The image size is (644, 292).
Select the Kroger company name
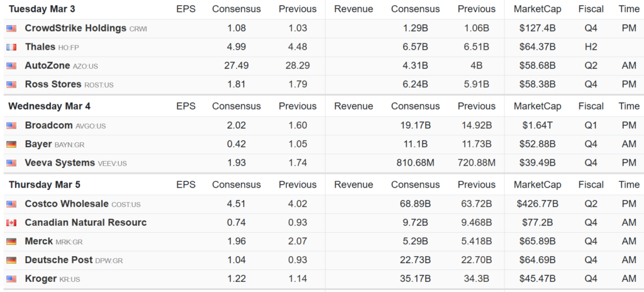point(40,279)
